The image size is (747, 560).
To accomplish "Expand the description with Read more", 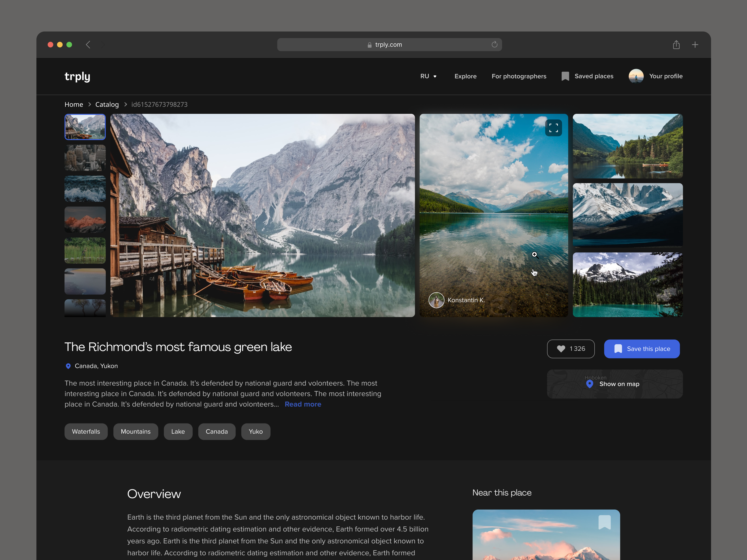I will [303, 404].
